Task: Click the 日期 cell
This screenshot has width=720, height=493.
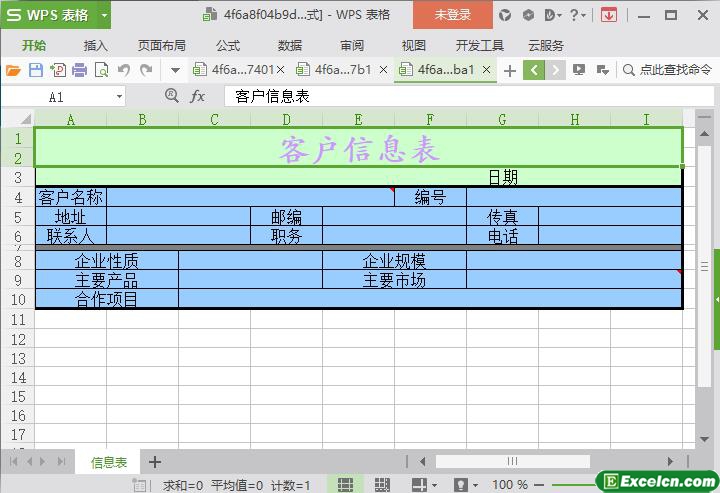Action: [x=503, y=177]
